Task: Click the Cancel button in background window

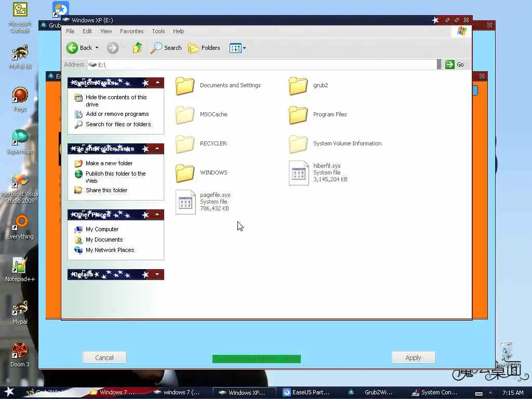Action: pyautogui.click(x=104, y=357)
